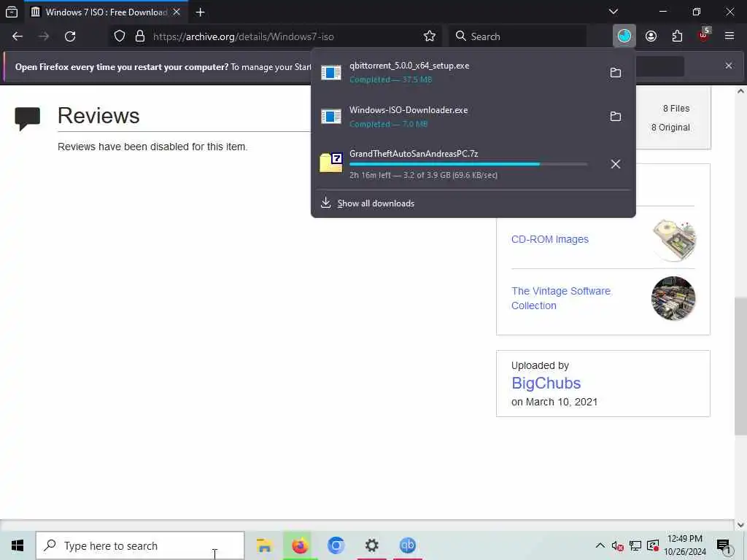
Task: Click the archive.org address bar
Action: 274,36
